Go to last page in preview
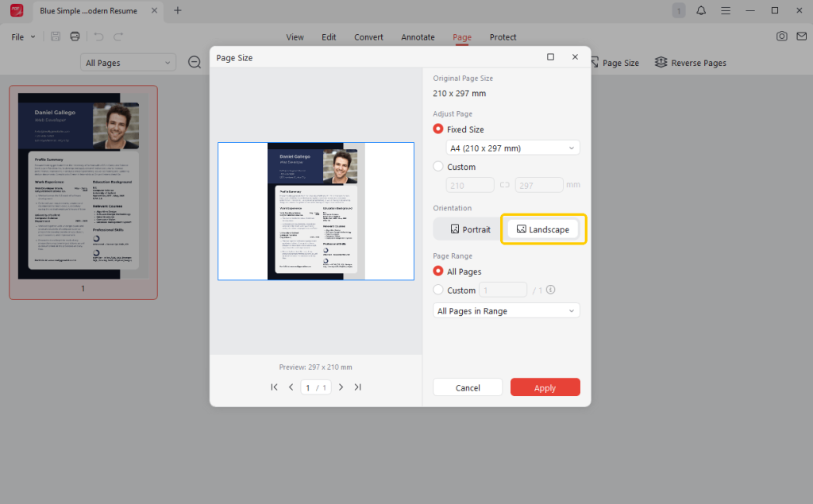Image resolution: width=813 pixels, height=504 pixels. [x=357, y=387]
